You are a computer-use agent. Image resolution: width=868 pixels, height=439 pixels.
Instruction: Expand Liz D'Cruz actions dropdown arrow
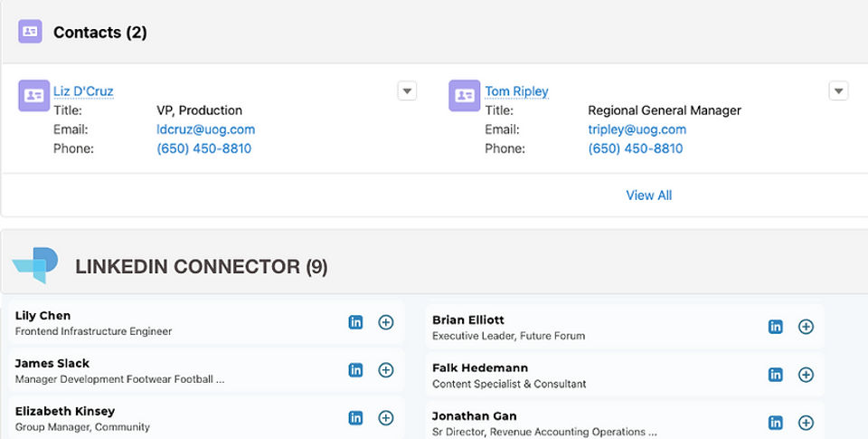[407, 91]
